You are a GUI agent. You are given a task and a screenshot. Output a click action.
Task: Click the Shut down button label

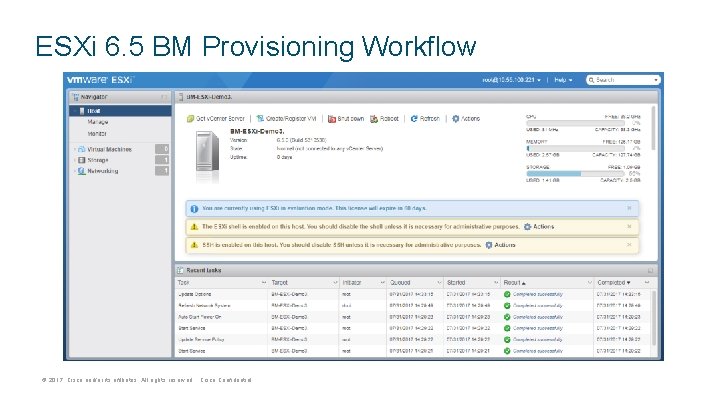pyautogui.click(x=351, y=118)
